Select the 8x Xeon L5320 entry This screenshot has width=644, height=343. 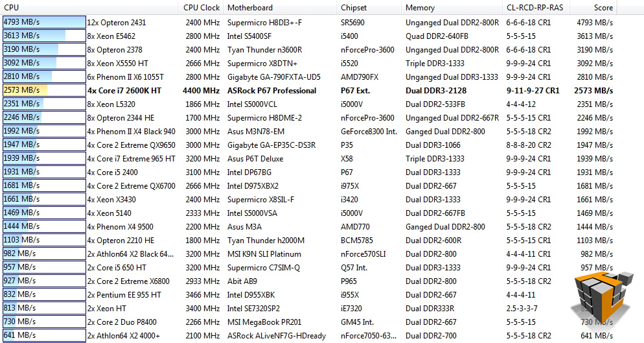pyautogui.click(x=111, y=104)
